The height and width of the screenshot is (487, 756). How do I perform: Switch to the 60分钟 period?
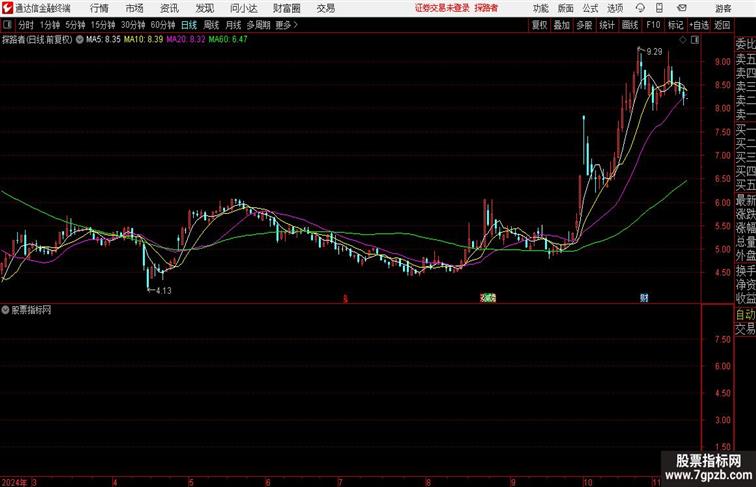point(163,25)
